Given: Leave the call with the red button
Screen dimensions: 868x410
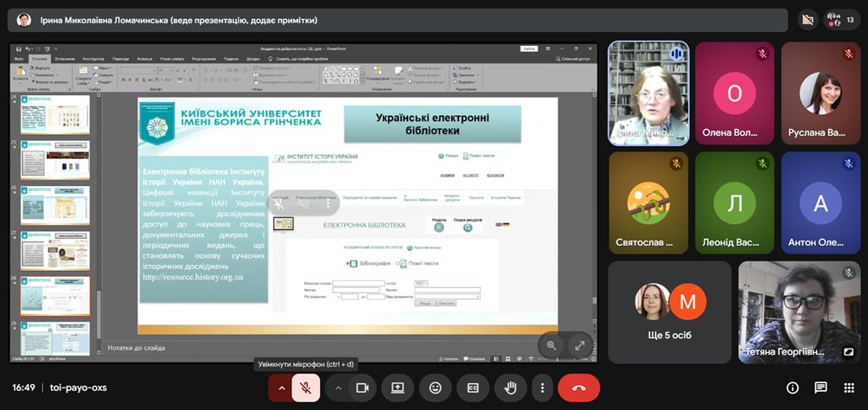Looking at the screenshot, I should click(578, 388).
